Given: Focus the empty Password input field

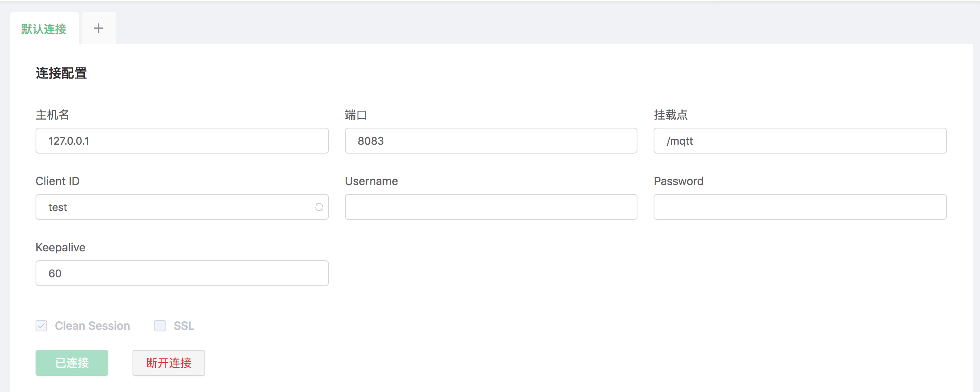Looking at the screenshot, I should 800,207.
